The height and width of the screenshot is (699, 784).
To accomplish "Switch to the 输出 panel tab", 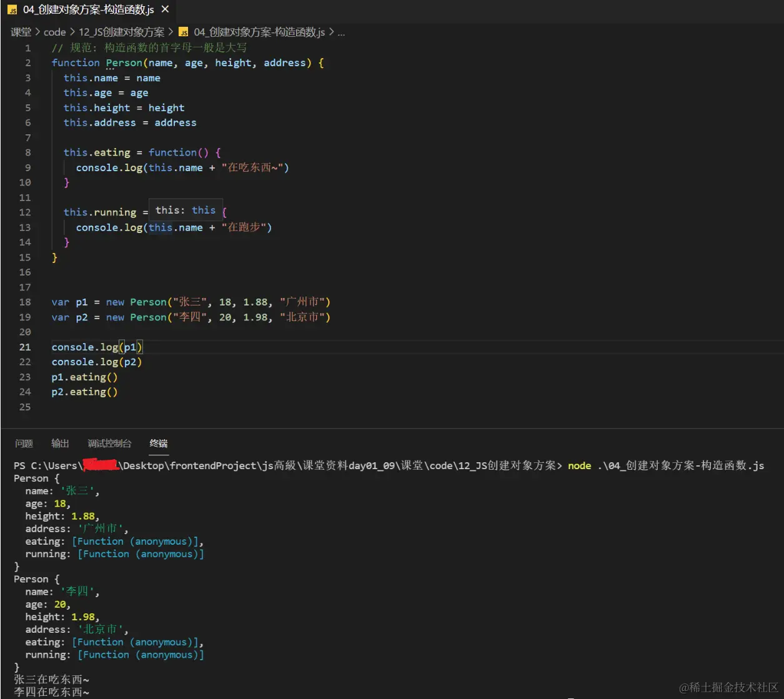I will click(x=60, y=444).
